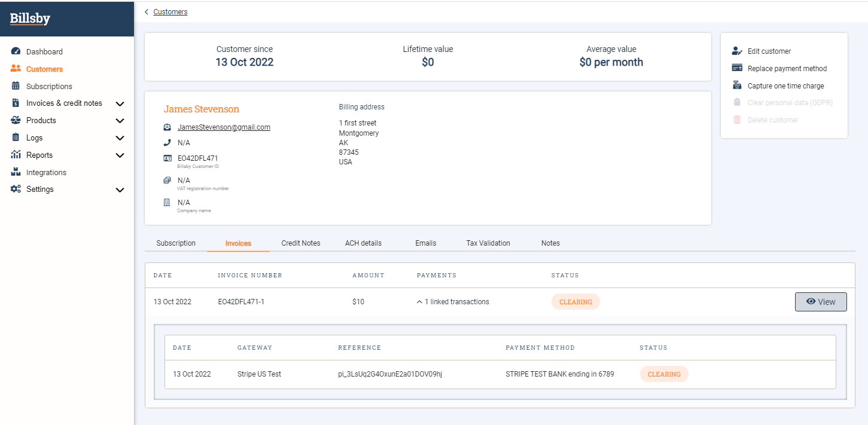Click the company building icon

(167, 203)
